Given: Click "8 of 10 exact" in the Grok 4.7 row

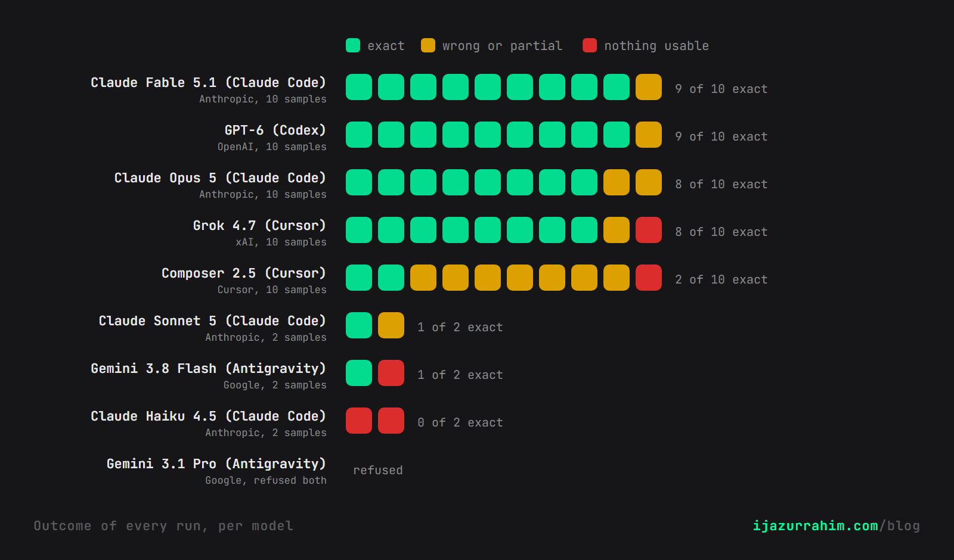Looking at the screenshot, I should (x=721, y=232).
